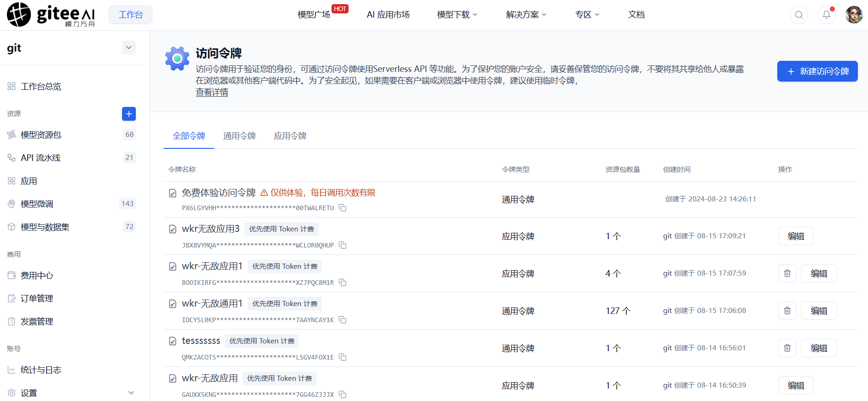Delete the wkr-无敌通用1 token
The width and height of the screenshot is (868, 401).
pyautogui.click(x=787, y=311)
